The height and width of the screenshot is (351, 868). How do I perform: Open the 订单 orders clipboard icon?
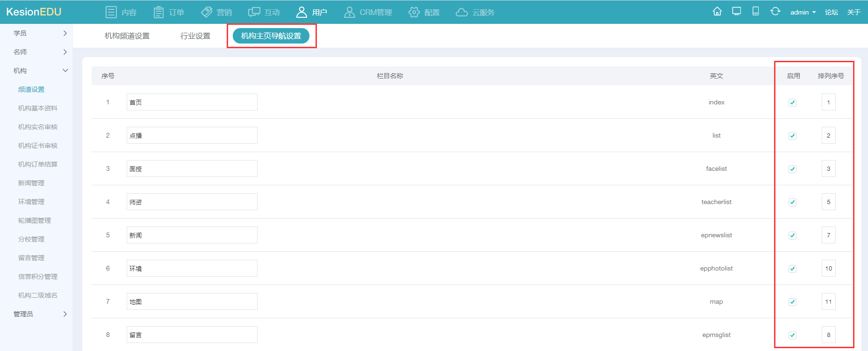[x=159, y=12]
